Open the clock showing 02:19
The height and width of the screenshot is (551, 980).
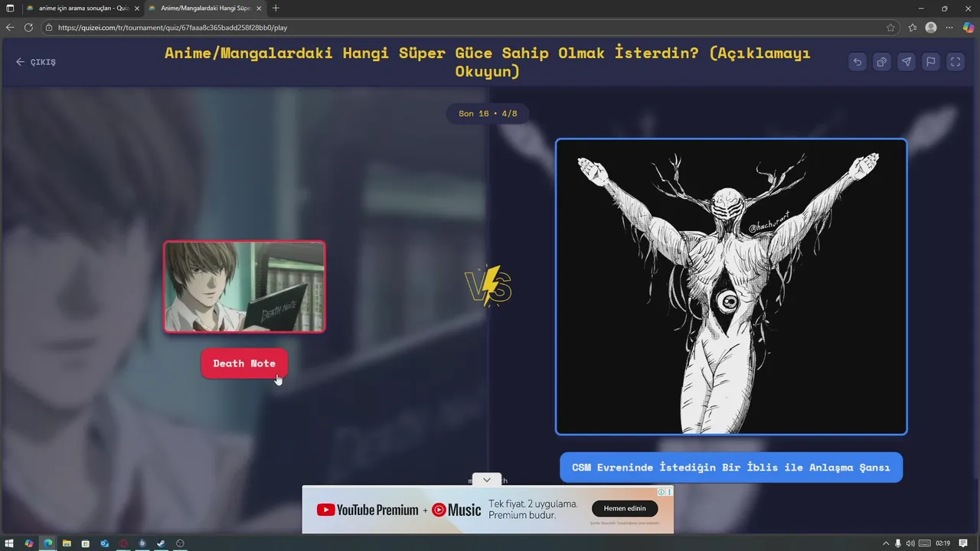942,543
